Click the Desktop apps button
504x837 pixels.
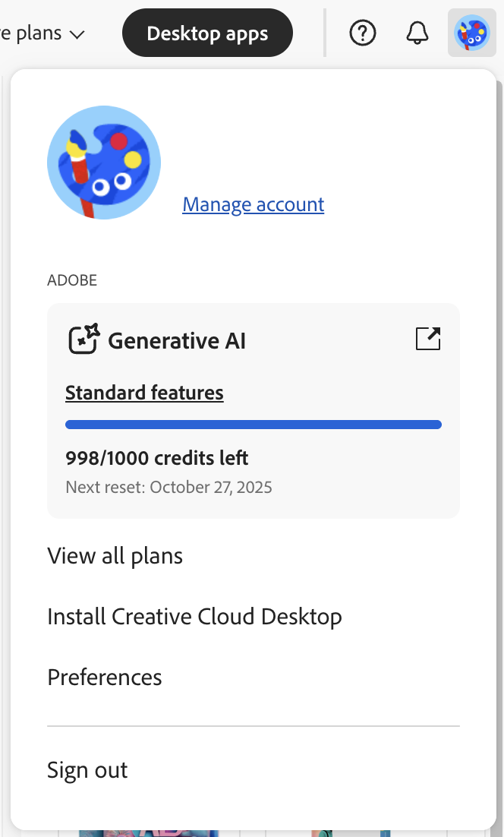206,33
